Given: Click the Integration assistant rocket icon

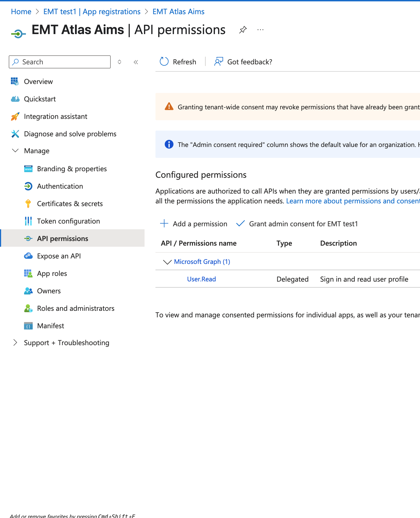Looking at the screenshot, I should click(15, 116).
